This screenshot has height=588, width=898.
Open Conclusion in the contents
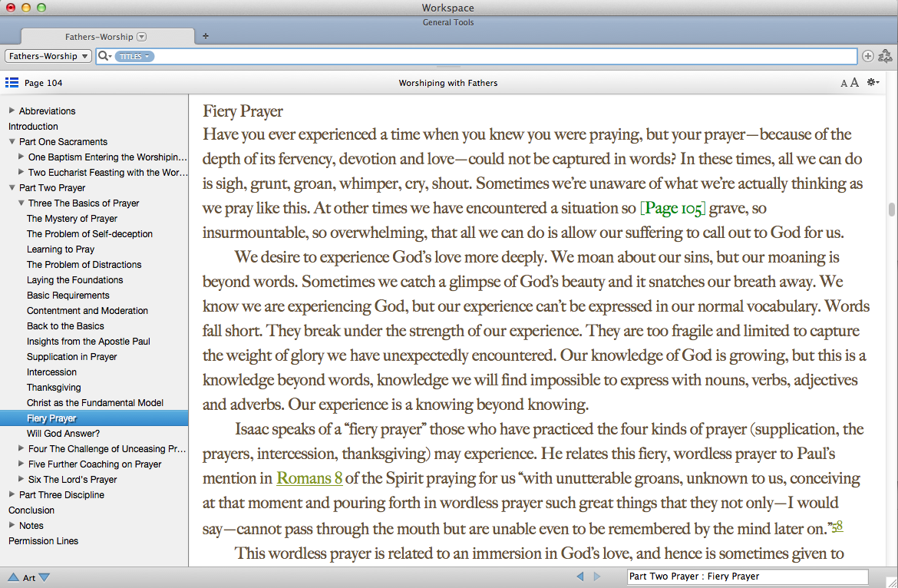(x=31, y=510)
